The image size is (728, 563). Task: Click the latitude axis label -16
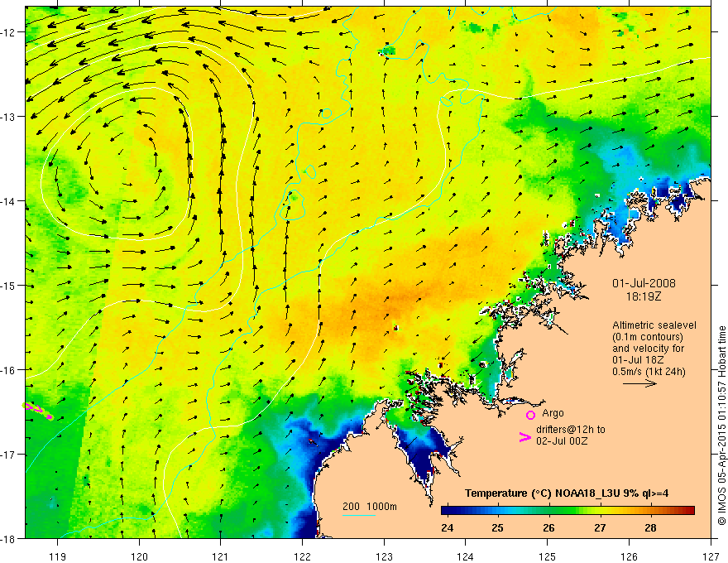9,370
